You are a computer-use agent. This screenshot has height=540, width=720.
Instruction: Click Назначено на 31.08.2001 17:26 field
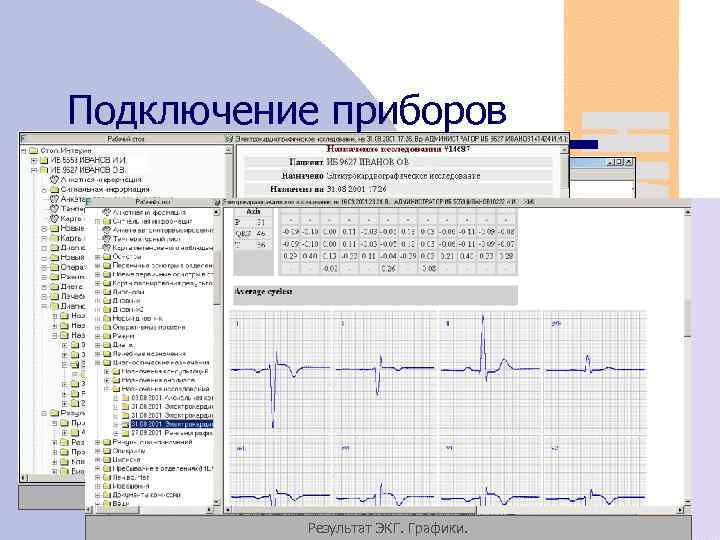click(399, 189)
